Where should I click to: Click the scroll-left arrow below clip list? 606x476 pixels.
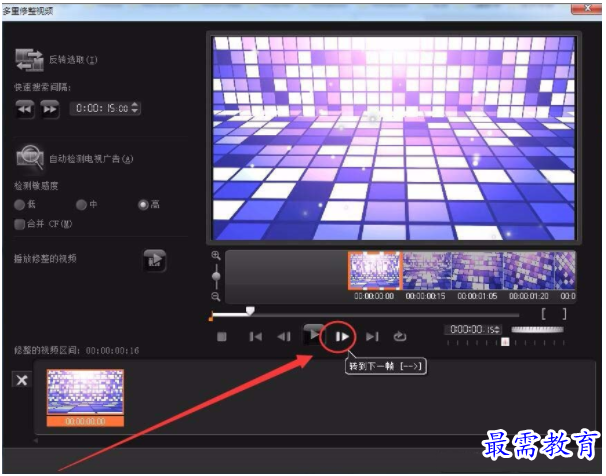(36, 440)
